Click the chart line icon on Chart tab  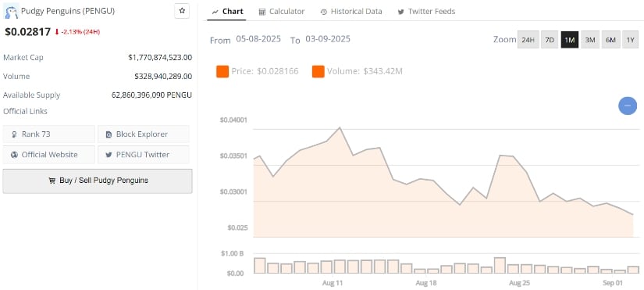[215, 12]
